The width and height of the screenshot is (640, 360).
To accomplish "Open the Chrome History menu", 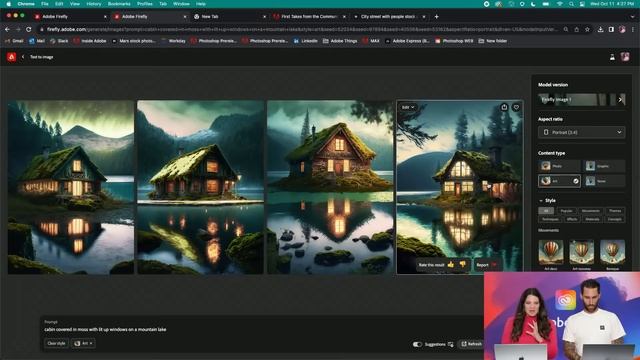I will pos(93,4).
